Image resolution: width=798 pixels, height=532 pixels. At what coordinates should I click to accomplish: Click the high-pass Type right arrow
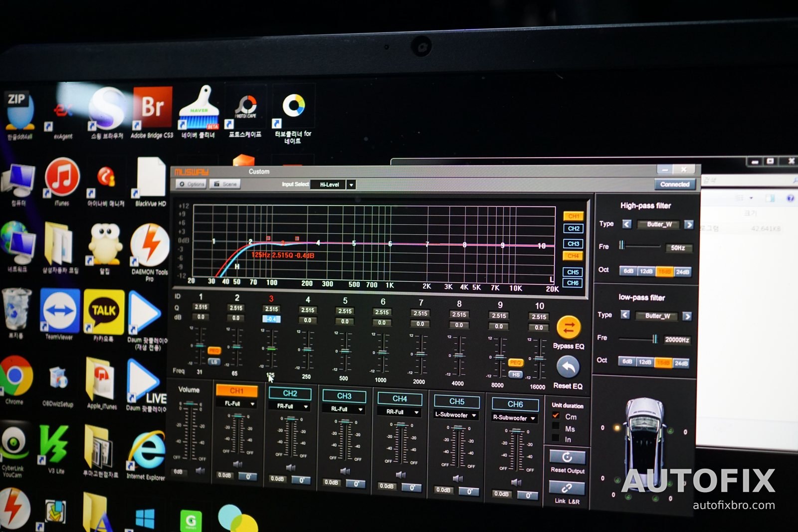689,225
